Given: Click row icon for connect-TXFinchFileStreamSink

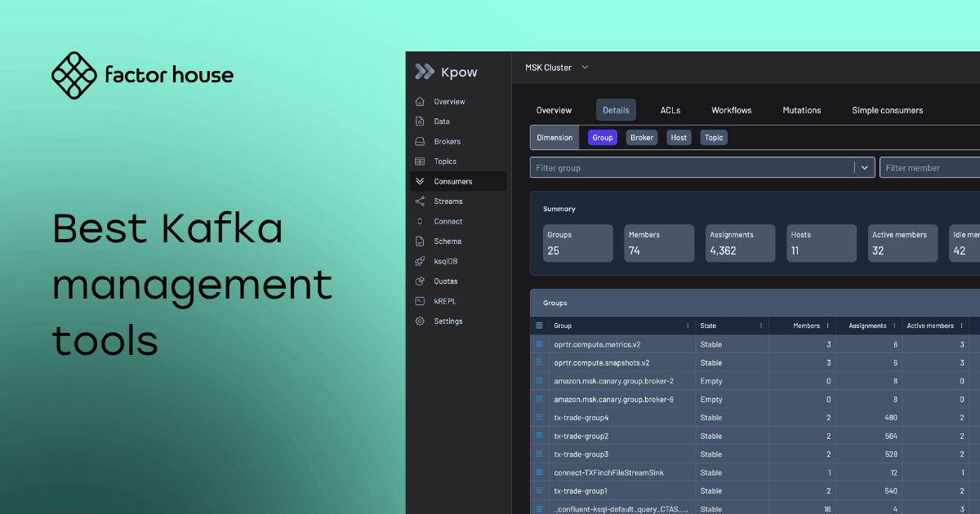Looking at the screenshot, I should pyautogui.click(x=539, y=472).
